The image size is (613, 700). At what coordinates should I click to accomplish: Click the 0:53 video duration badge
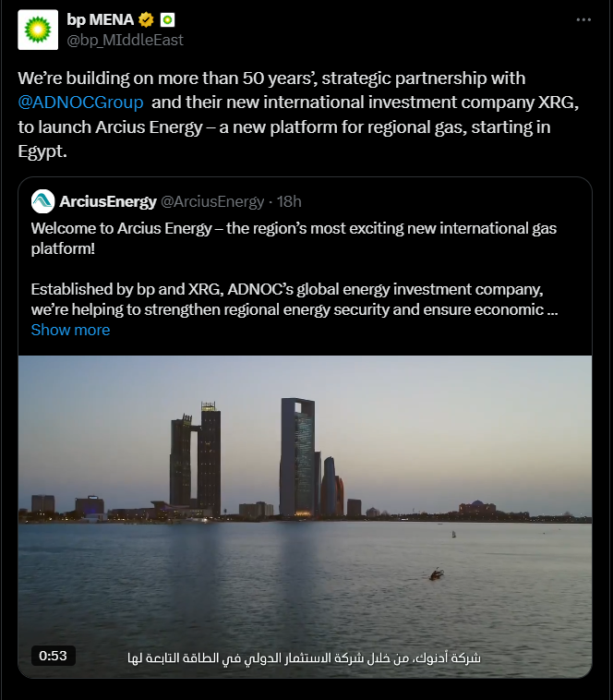pos(53,656)
